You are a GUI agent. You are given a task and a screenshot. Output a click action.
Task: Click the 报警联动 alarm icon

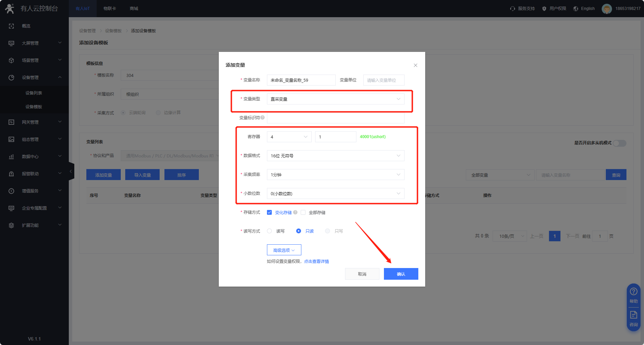click(x=11, y=174)
